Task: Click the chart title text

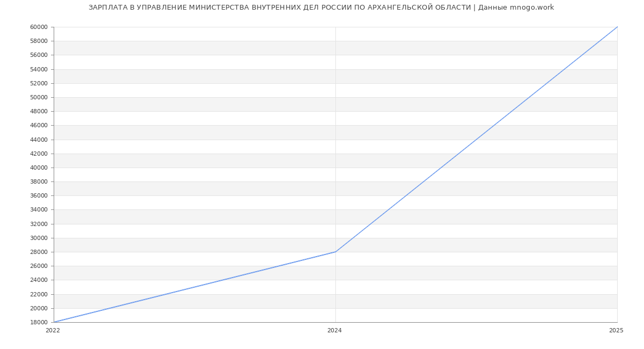Action: 321,8
